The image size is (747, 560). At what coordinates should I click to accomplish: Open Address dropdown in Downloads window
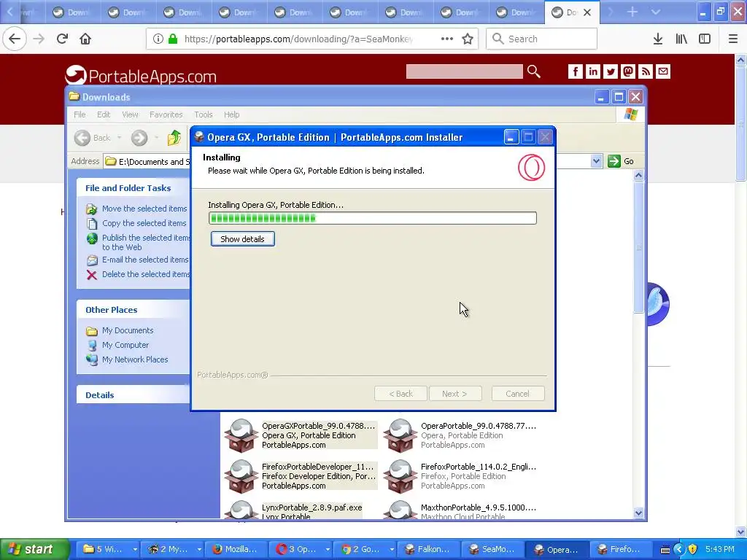[596, 161]
